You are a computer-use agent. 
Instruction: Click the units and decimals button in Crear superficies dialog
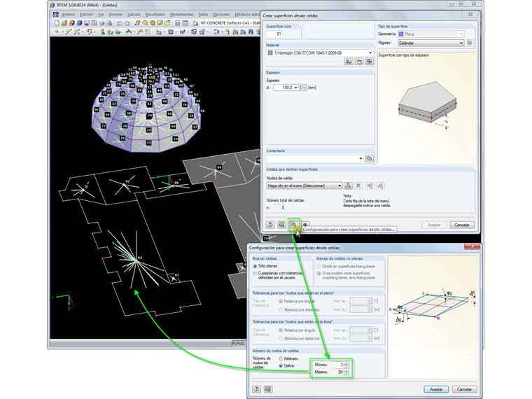coord(281,225)
